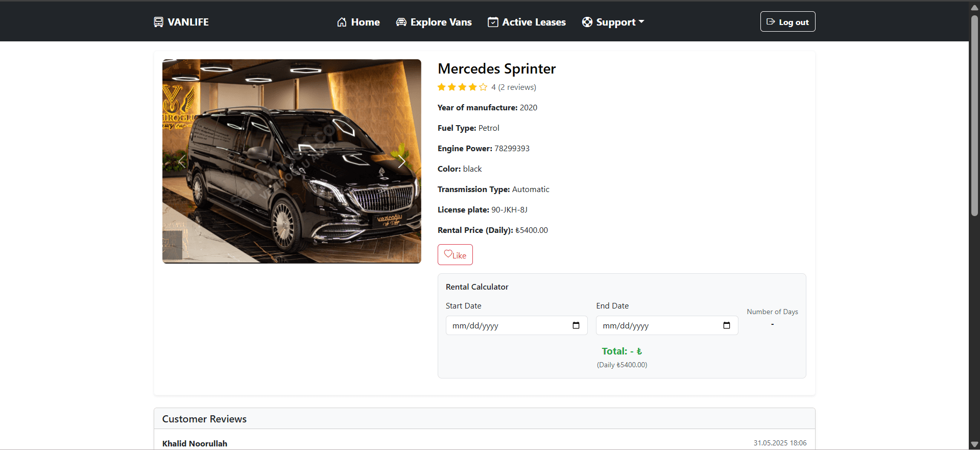980x450 pixels.
Task: Open the Support menu
Action: pyautogui.click(x=613, y=22)
